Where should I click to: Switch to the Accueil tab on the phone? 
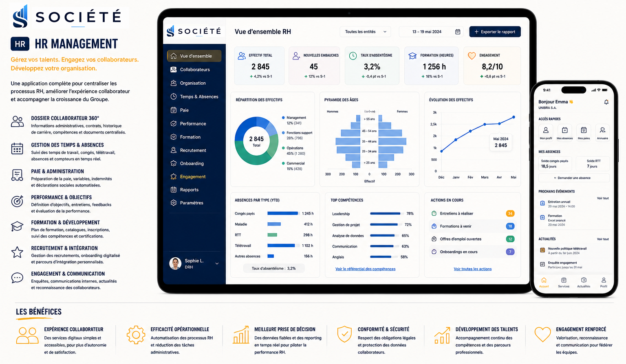tap(544, 282)
